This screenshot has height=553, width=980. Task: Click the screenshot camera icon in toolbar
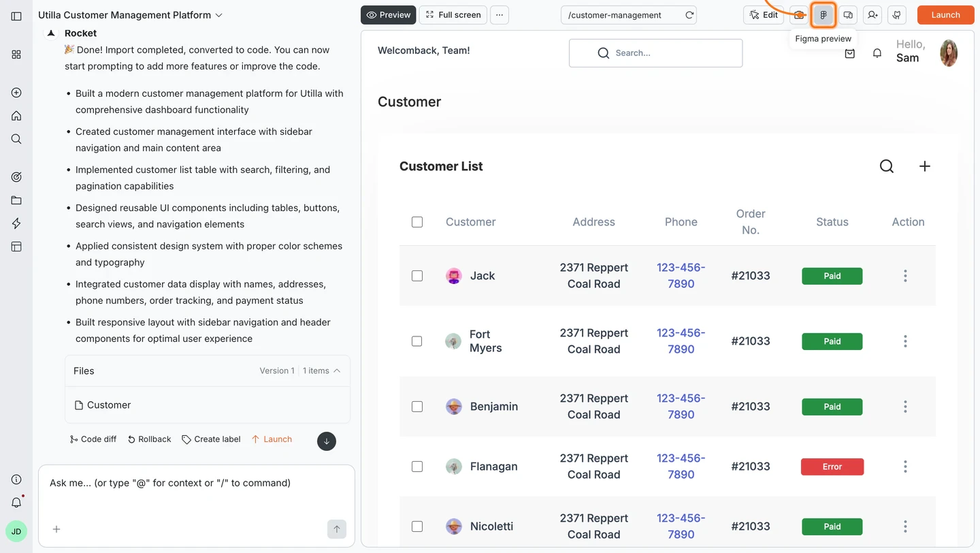[x=799, y=14]
